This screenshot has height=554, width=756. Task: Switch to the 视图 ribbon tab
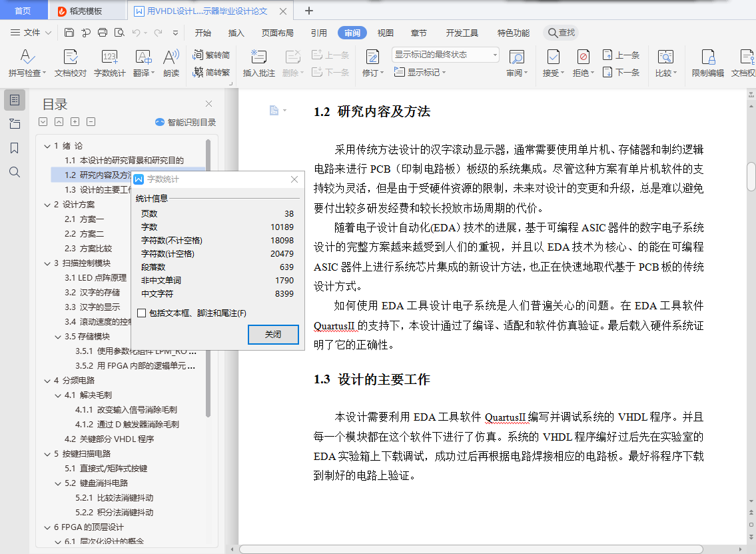pyautogui.click(x=385, y=33)
